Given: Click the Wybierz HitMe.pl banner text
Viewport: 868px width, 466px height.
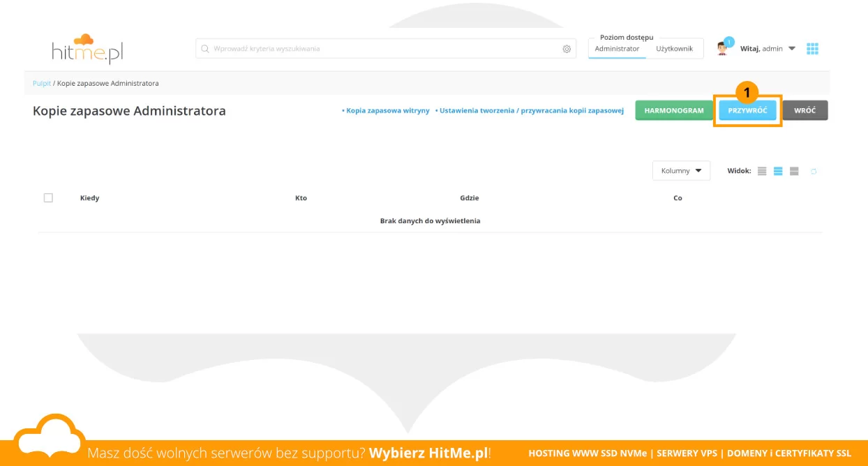Looking at the screenshot, I should [x=428, y=453].
